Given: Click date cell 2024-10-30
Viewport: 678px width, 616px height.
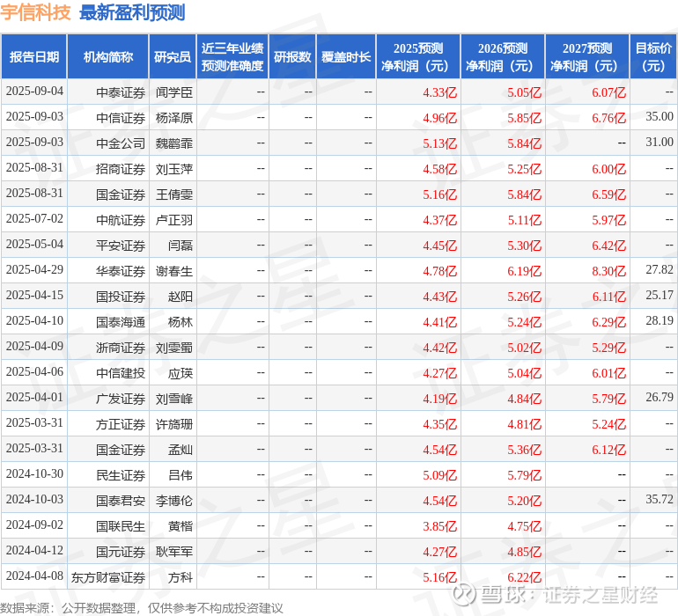Looking at the screenshot, I should 34,473.
